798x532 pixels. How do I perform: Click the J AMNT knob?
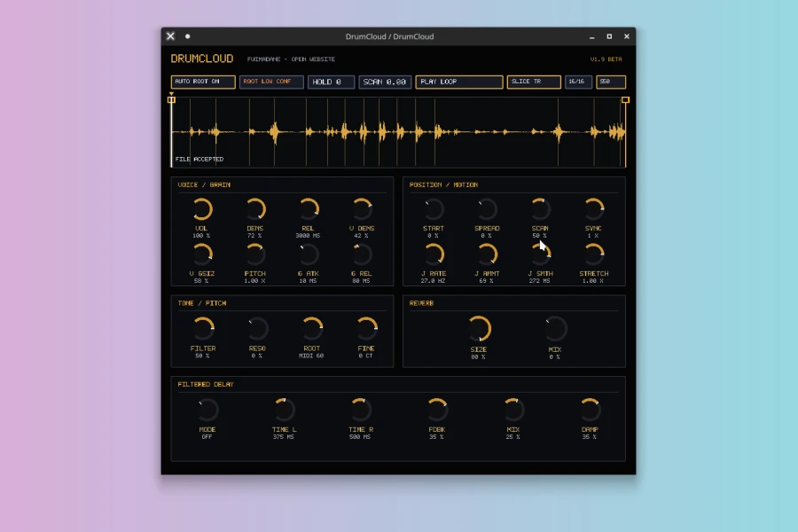pyautogui.click(x=487, y=254)
